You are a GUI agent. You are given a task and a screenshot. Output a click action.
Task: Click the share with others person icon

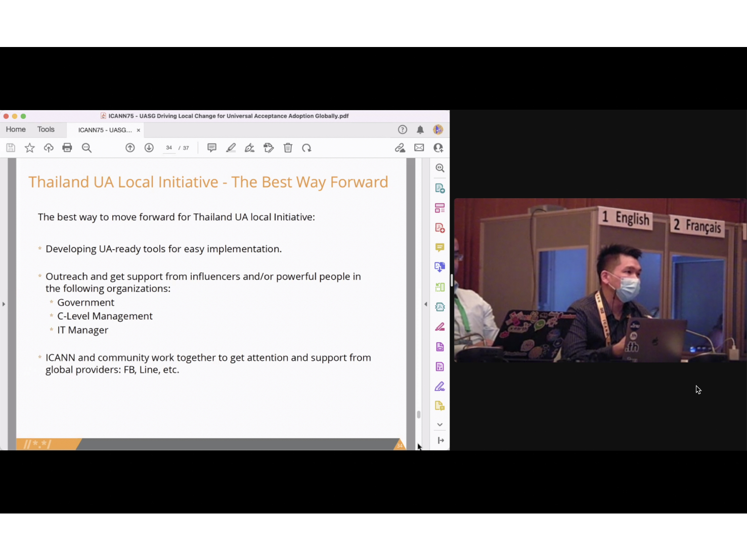coord(438,148)
